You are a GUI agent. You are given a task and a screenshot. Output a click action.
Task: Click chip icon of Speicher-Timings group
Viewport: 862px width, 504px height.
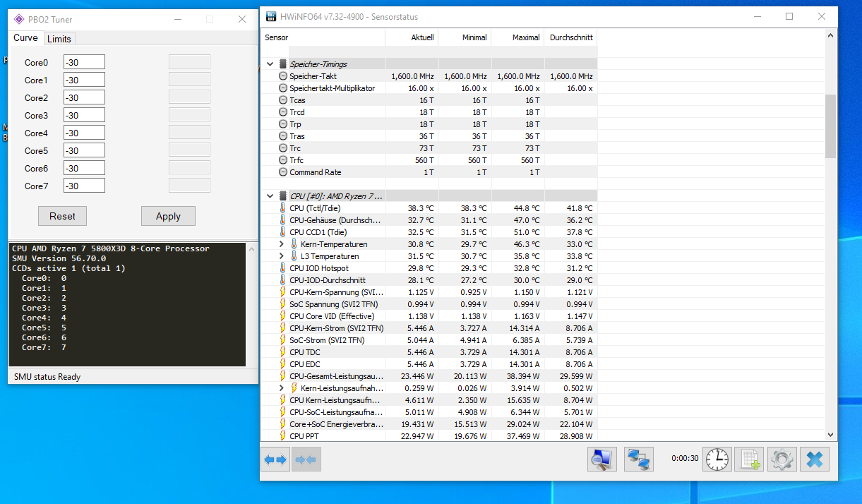point(283,64)
